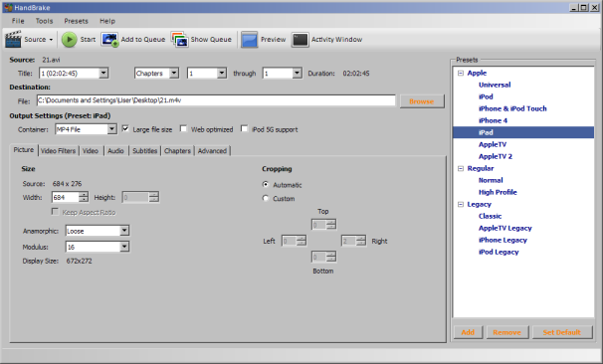Collapse the Regular presets group
This screenshot has height=364, width=603.
coord(461,168)
